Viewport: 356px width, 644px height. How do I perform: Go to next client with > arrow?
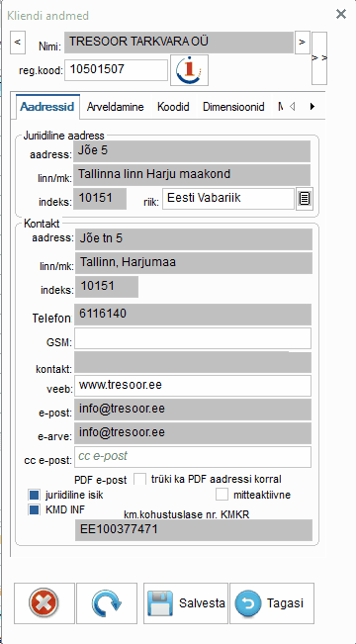coord(303,43)
